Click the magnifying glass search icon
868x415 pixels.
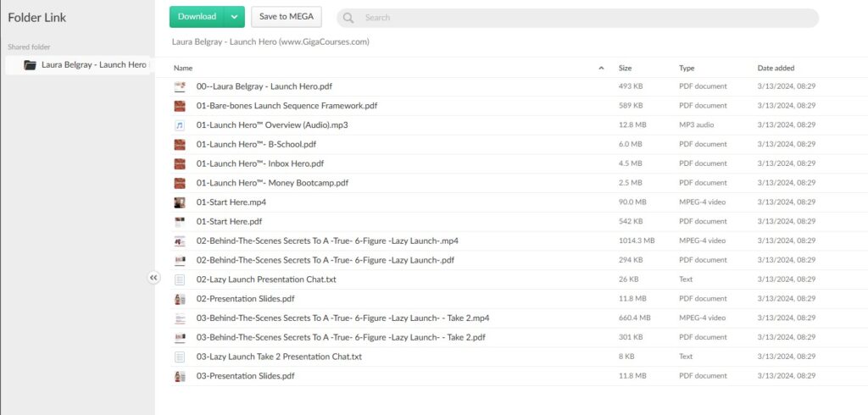coord(348,18)
